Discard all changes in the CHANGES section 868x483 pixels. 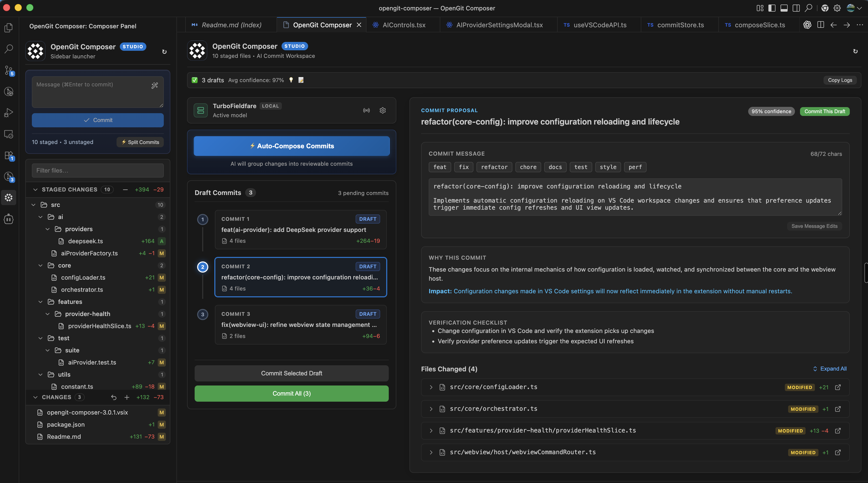click(x=114, y=397)
